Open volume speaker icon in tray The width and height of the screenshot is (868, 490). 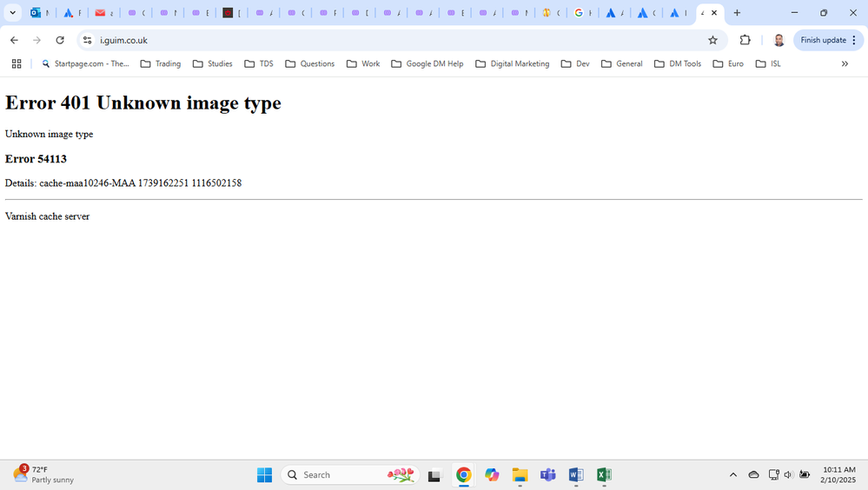click(x=788, y=474)
